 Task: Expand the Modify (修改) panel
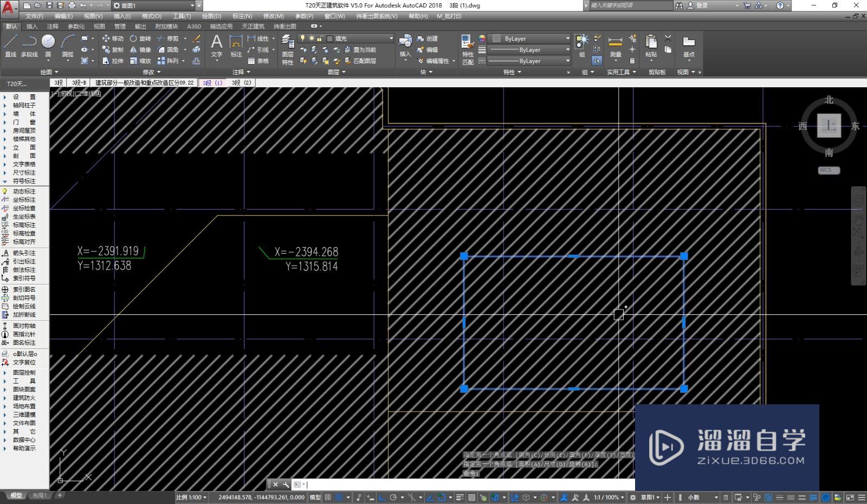tap(152, 72)
